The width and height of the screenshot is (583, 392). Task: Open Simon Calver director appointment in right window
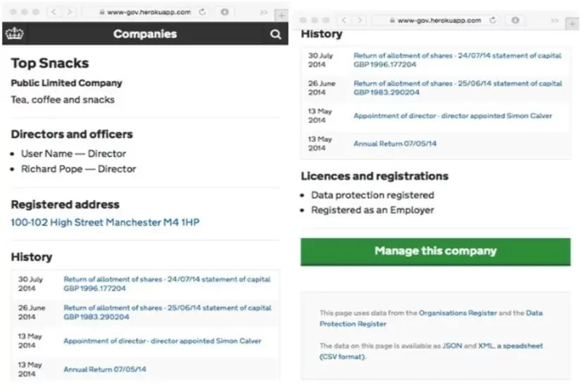coord(453,116)
